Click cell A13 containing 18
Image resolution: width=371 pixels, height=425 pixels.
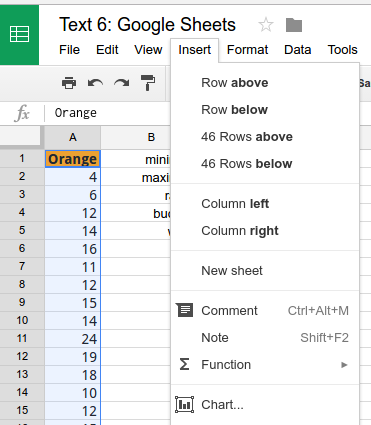coord(73,375)
